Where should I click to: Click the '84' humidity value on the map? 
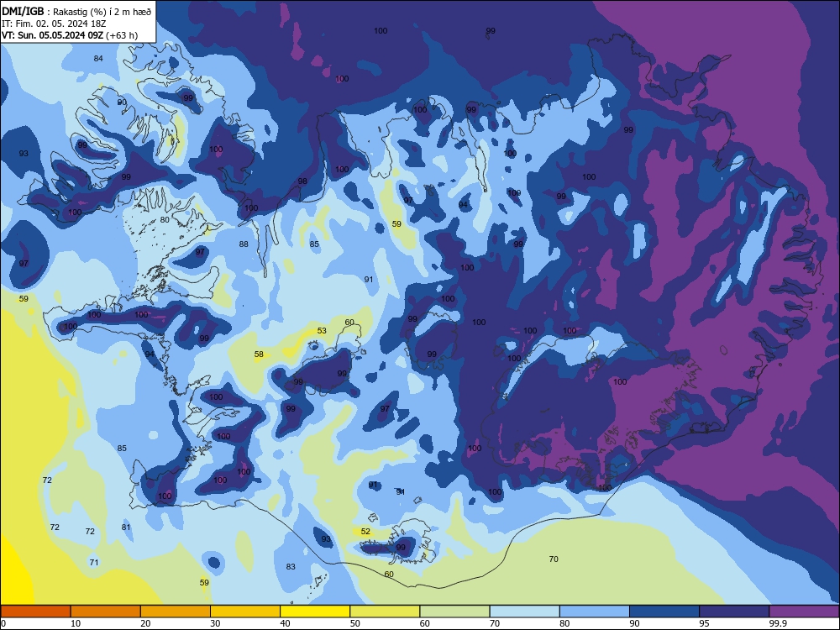coord(98,59)
